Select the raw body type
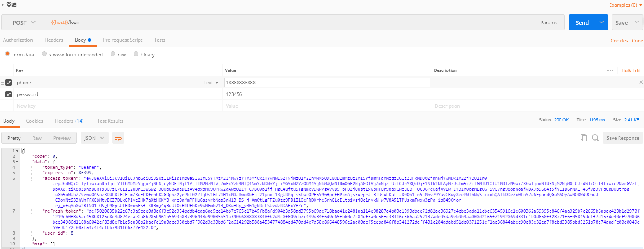 [113, 54]
